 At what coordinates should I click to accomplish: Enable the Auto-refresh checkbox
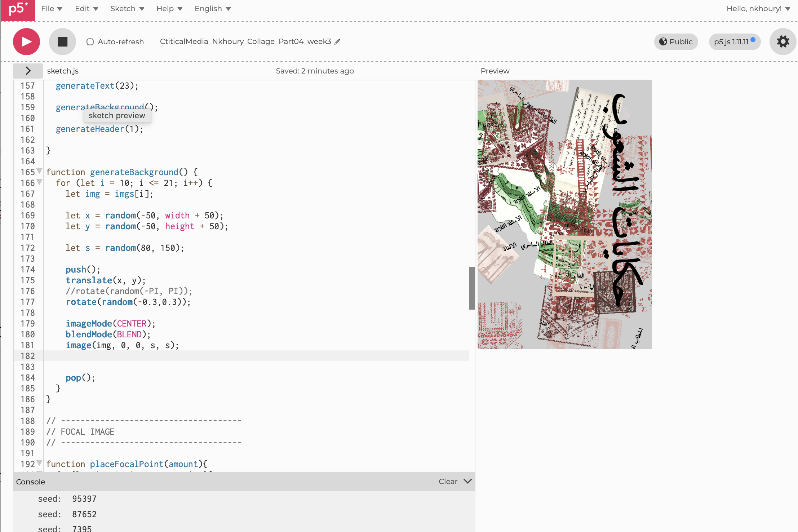point(90,42)
